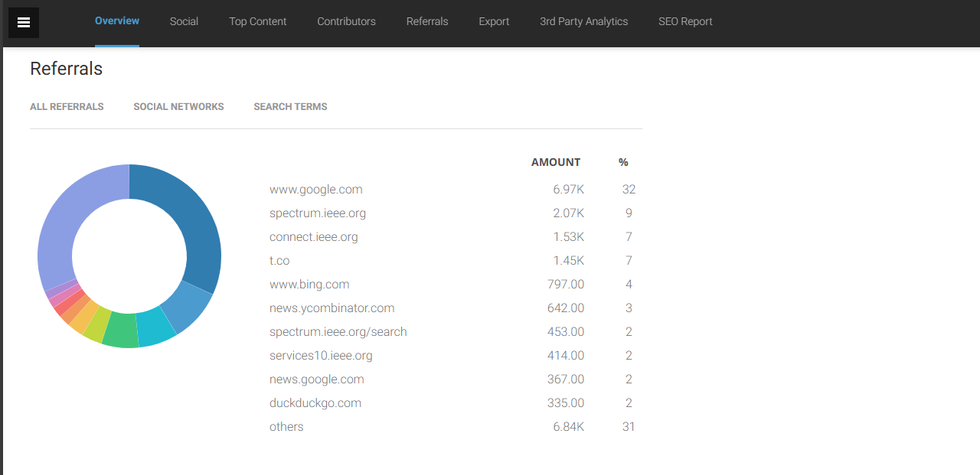The width and height of the screenshot is (980, 475).
Task: Select the Contributors tab
Action: 346,21
